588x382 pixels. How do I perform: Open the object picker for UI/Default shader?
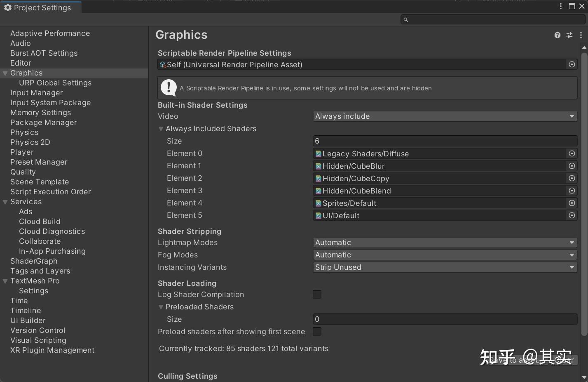[x=572, y=215]
